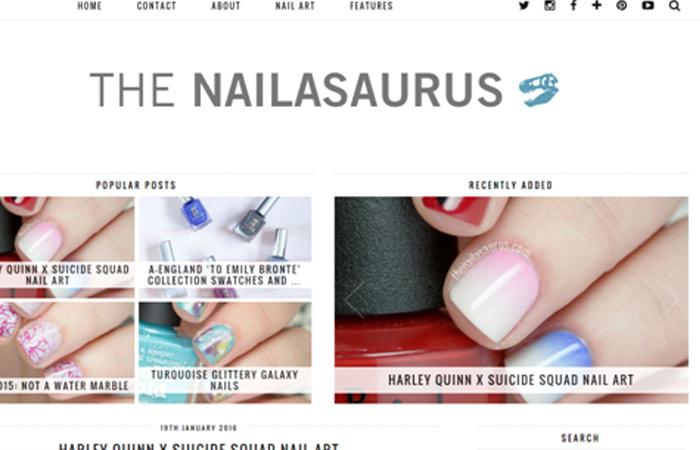Visit the Facebook page icon

point(574,5)
